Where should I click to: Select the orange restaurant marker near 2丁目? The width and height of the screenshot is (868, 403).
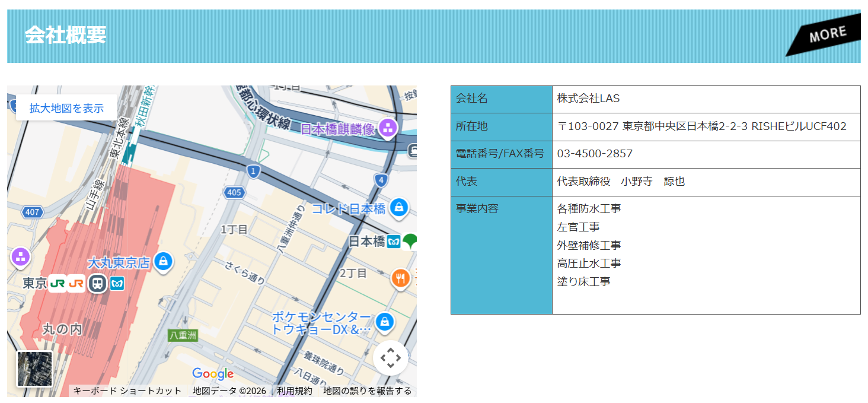pos(401,277)
